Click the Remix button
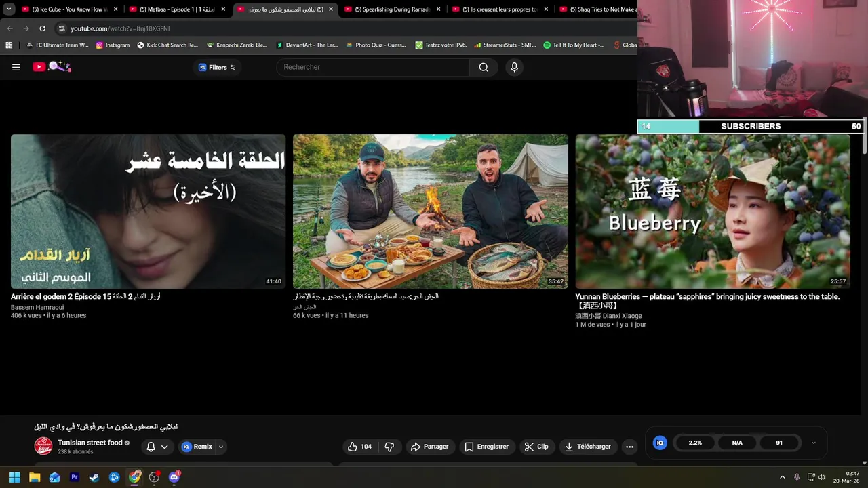 coord(197,447)
